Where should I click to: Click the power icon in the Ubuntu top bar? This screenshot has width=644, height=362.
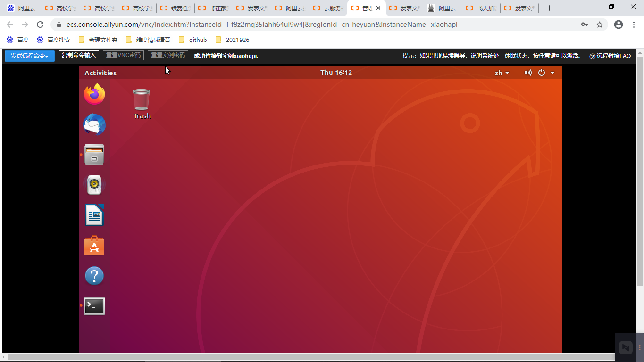coord(542,73)
